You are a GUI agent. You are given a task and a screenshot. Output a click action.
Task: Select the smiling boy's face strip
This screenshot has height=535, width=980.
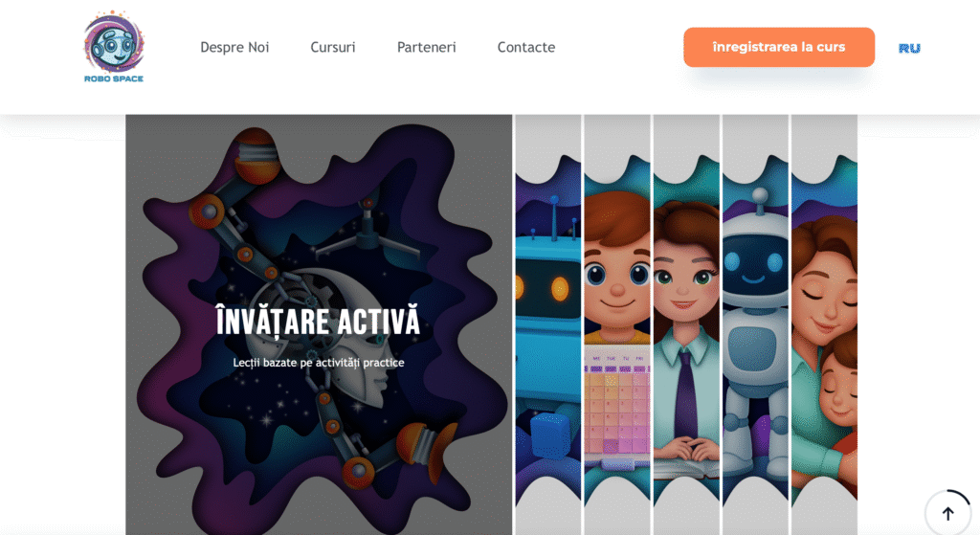[617, 324]
